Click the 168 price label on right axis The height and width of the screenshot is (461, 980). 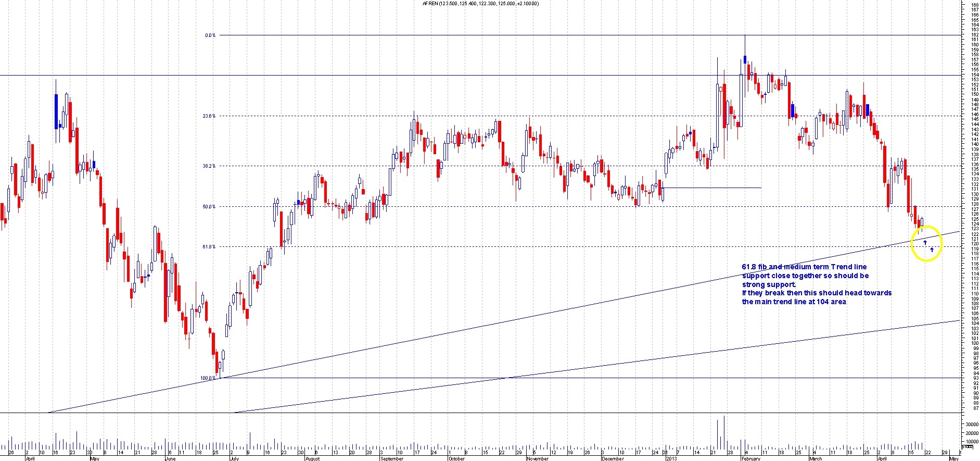click(x=975, y=5)
